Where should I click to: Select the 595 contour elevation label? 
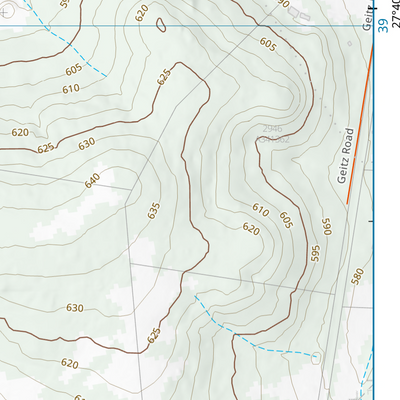click(x=315, y=253)
